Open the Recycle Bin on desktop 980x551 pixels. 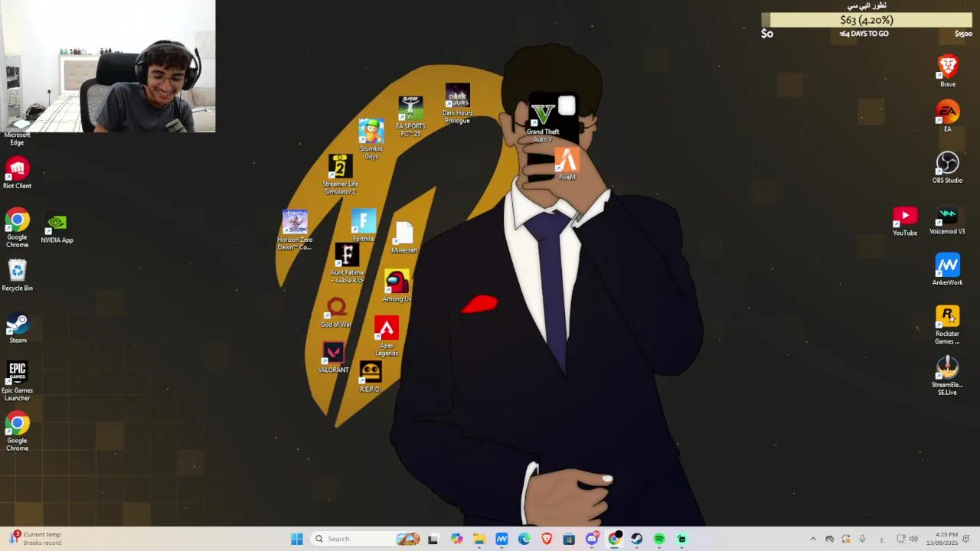[x=17, y=275]
